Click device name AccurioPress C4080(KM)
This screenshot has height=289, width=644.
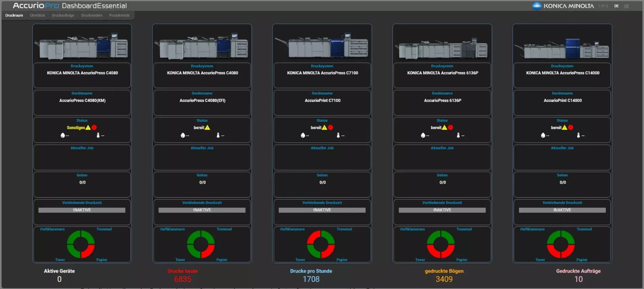point(82,101)
